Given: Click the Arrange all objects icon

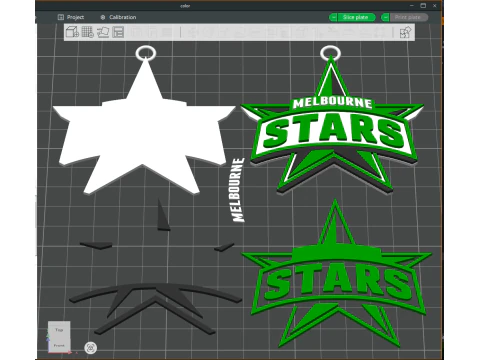Looking at the screenshot, I should tap(118, 32).
